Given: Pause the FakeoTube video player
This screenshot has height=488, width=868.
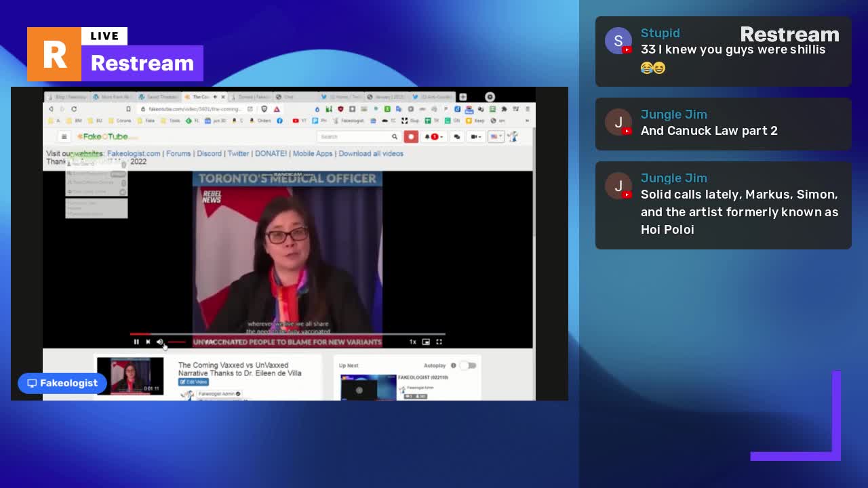Looking at the screenshot, I should pos(136,342).
